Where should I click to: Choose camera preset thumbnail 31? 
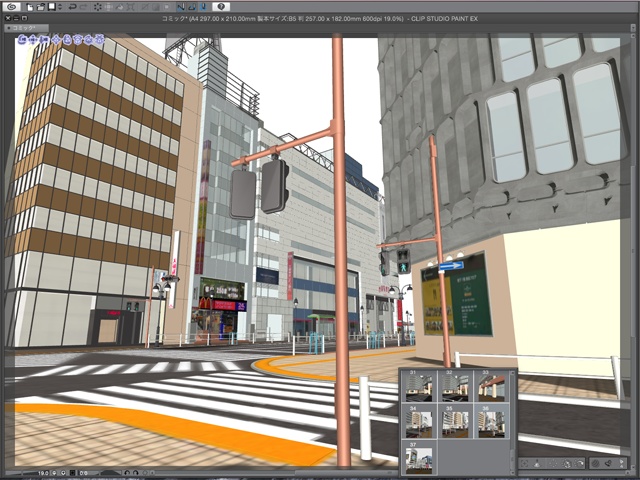pos(418,386)
